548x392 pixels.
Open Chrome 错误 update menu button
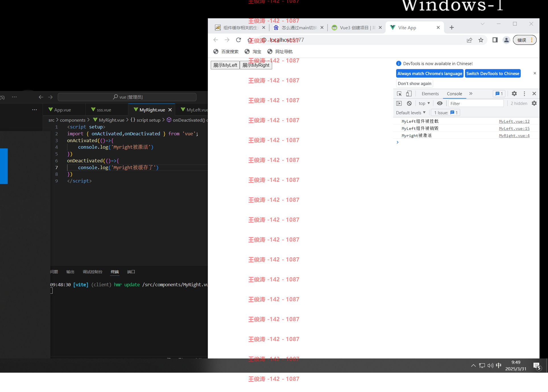pos(525,40)
